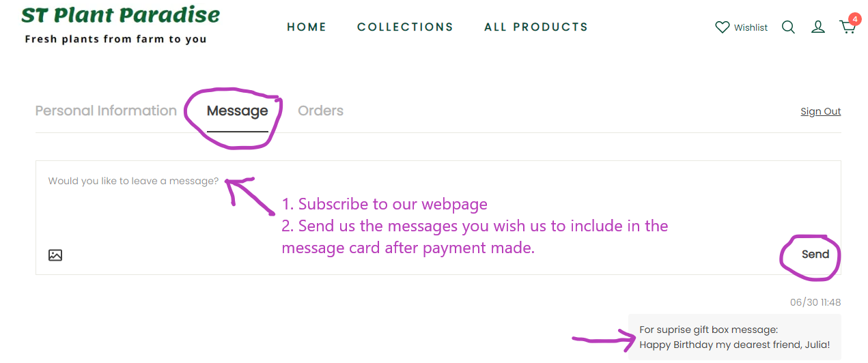Browse ALL PRODUCTS in the navigation
The image size is (868, 363).
[536, 27]
